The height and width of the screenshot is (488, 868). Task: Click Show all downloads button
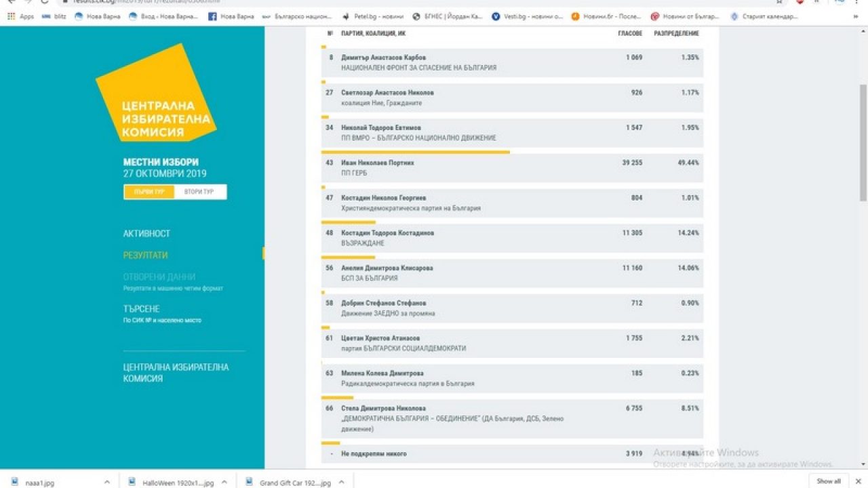click(x=829, y=481)
